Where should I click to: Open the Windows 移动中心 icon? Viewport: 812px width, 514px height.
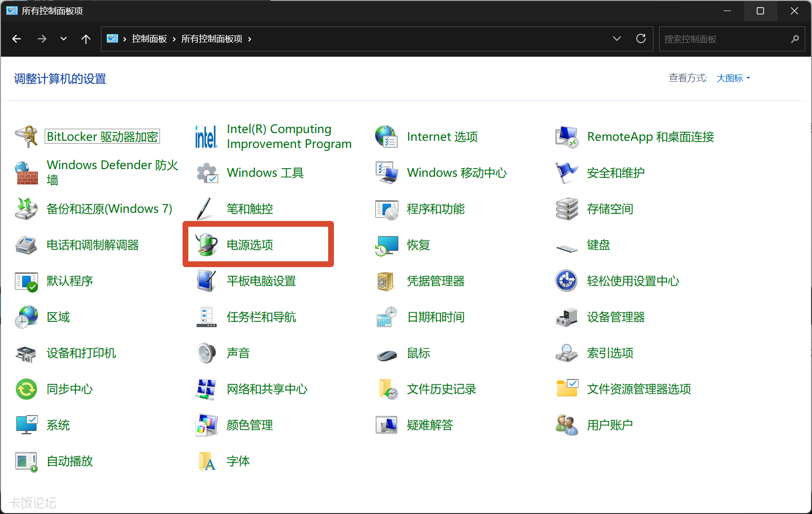point(387,173)
